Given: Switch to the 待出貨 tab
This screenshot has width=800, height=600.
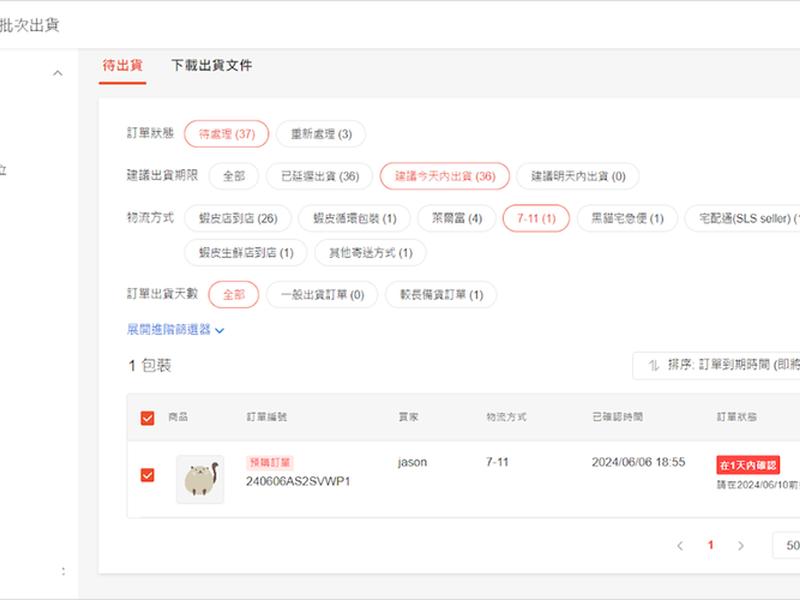Looking at the screenshot, I should [122, 66].
